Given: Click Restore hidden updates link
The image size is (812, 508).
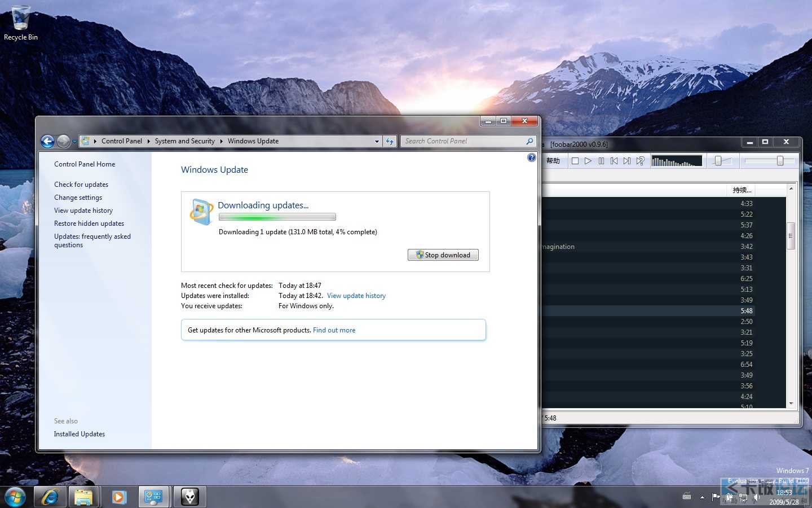Looking at the screenshot, I should coord(89,224).
